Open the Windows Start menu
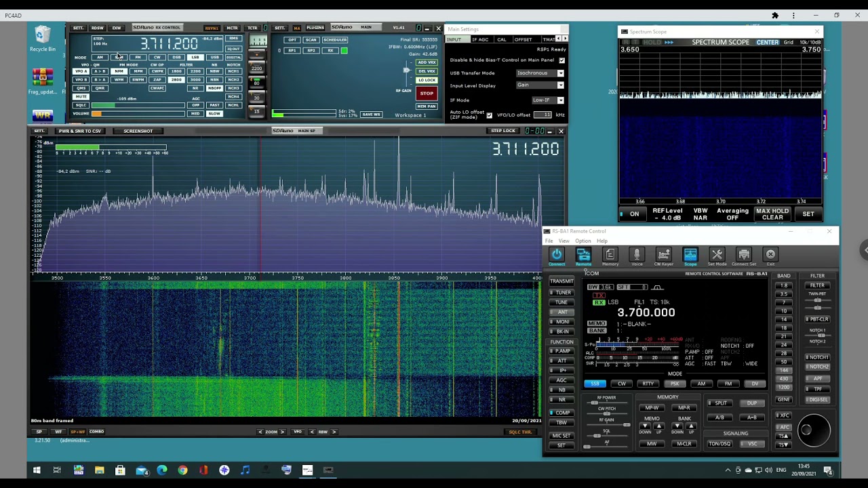868x488 pixels. 37,470
